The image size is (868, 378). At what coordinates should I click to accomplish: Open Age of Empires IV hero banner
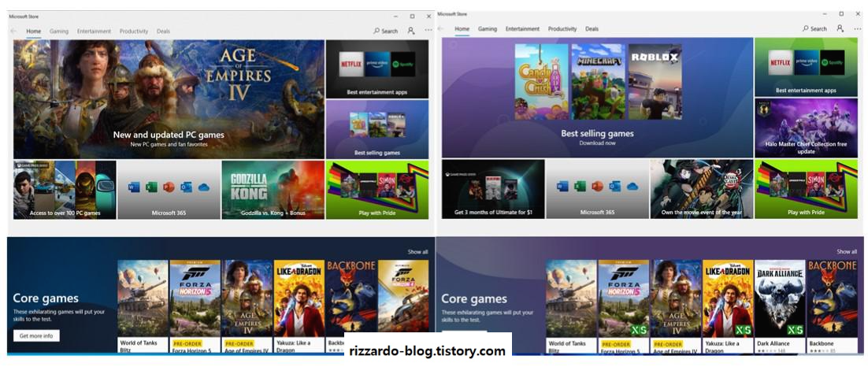coord(169,100)
